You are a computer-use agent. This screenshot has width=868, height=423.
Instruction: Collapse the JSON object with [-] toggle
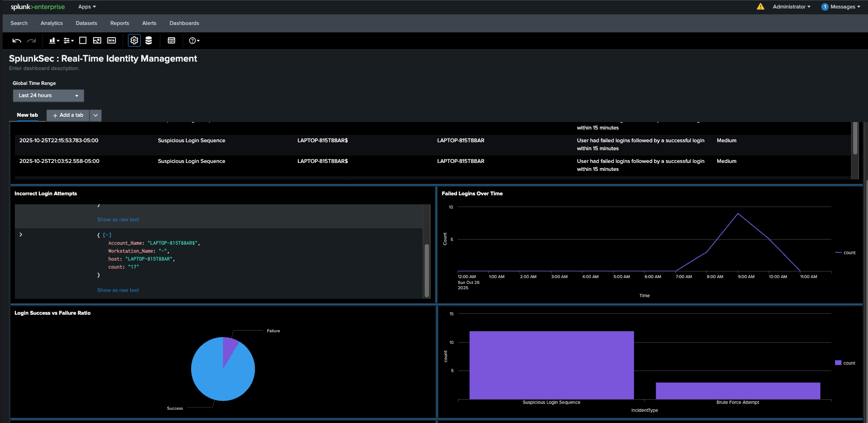coord(107,235)
